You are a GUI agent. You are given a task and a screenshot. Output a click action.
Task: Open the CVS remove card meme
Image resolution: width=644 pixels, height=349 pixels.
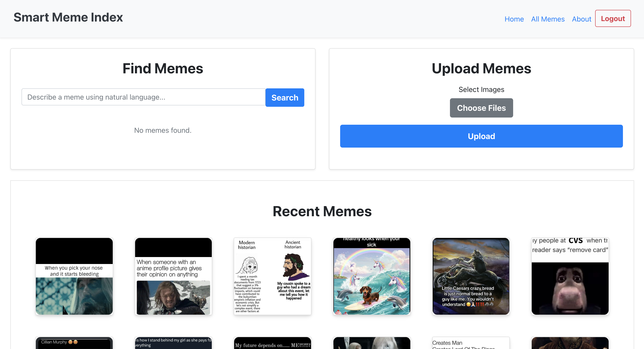[570, 276]
